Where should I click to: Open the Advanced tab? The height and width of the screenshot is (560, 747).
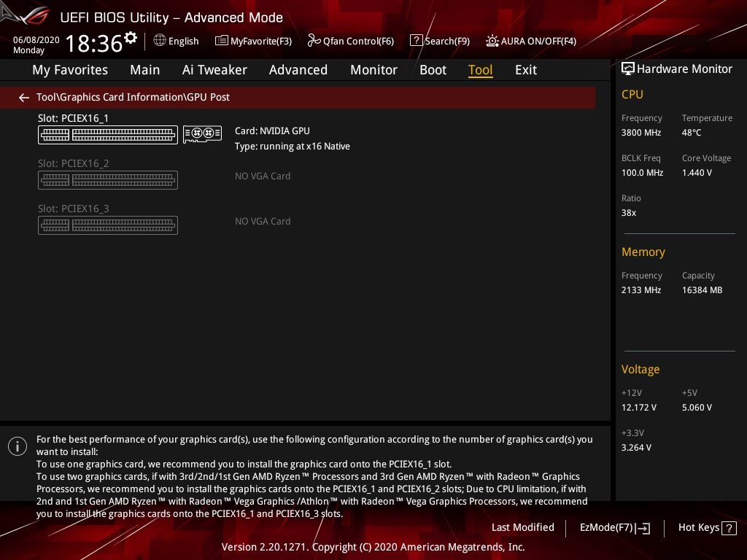[x=298, y=70]
